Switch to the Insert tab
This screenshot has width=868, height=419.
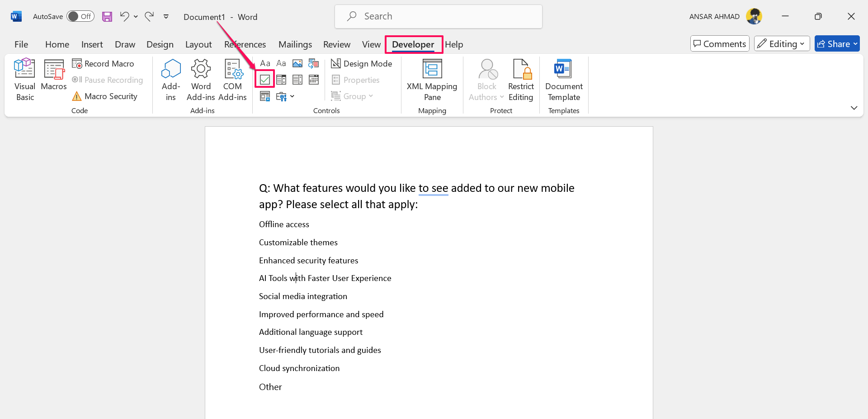[92, 44]
